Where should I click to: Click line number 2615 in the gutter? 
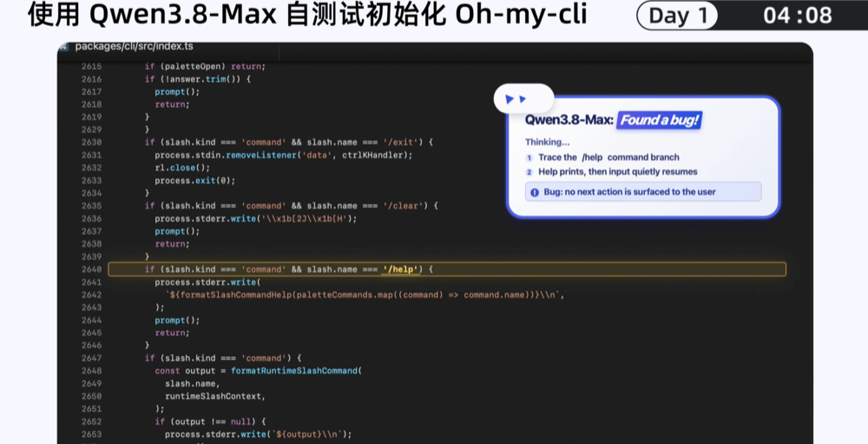(91, 67)
